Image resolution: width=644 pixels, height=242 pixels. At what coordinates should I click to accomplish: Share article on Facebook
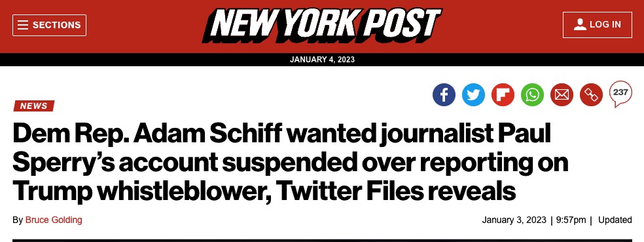click(x=444, y=94)
